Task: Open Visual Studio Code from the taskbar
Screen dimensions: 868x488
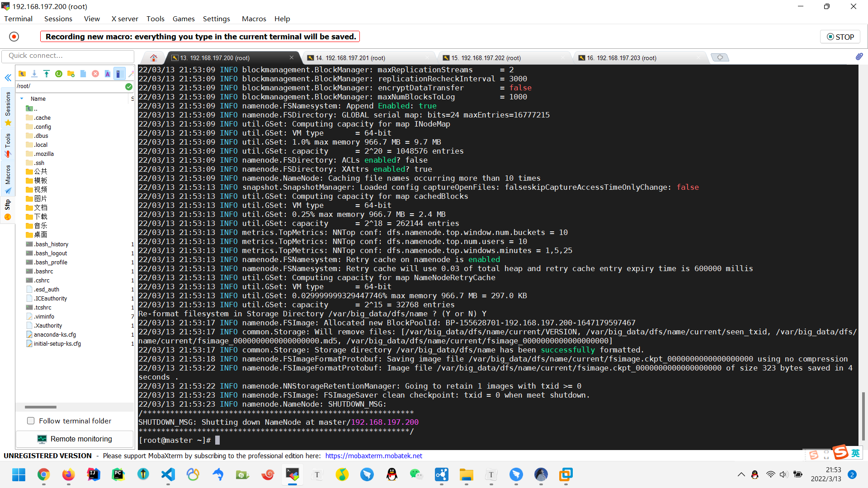Action: point(168,474)
